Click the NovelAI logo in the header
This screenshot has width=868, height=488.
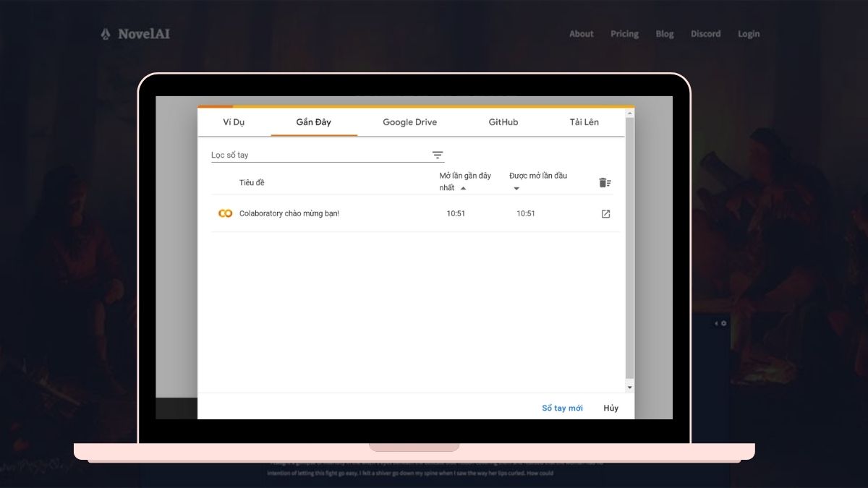[x=135, y=33]
